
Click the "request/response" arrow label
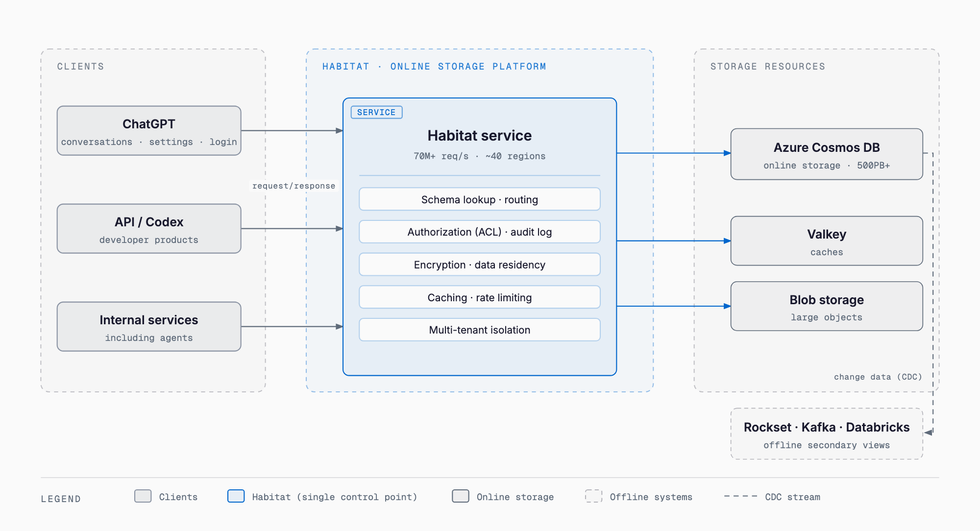point(294,186)
